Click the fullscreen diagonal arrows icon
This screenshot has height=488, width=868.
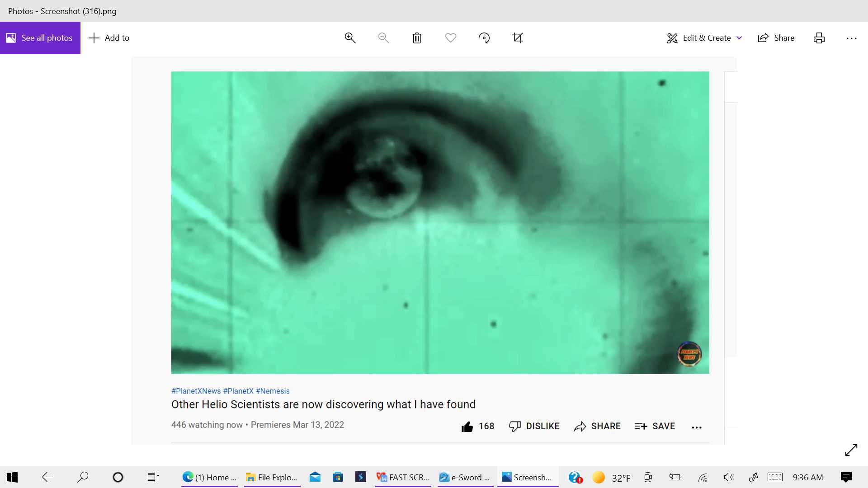pyautogui.click(x=851, y=450)
